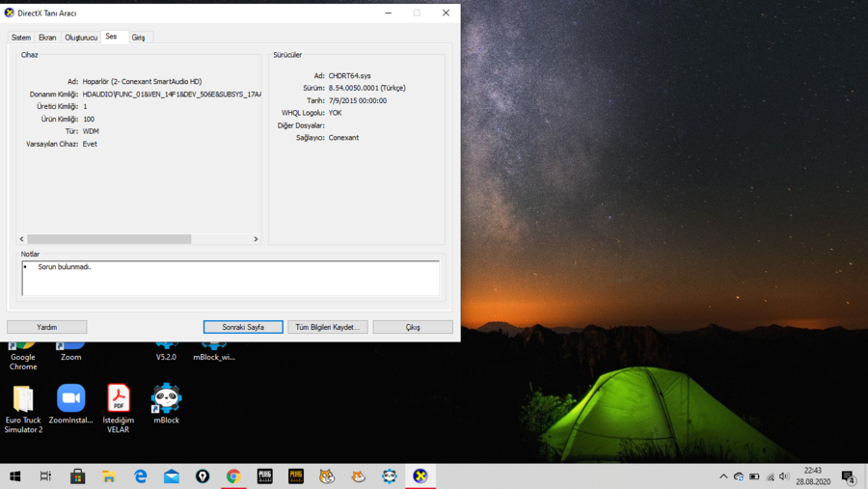The width and height of the screenshot is (868, 489).
Task: Click the OneDrive sync cloud tray icon
Action: [739, 476]
